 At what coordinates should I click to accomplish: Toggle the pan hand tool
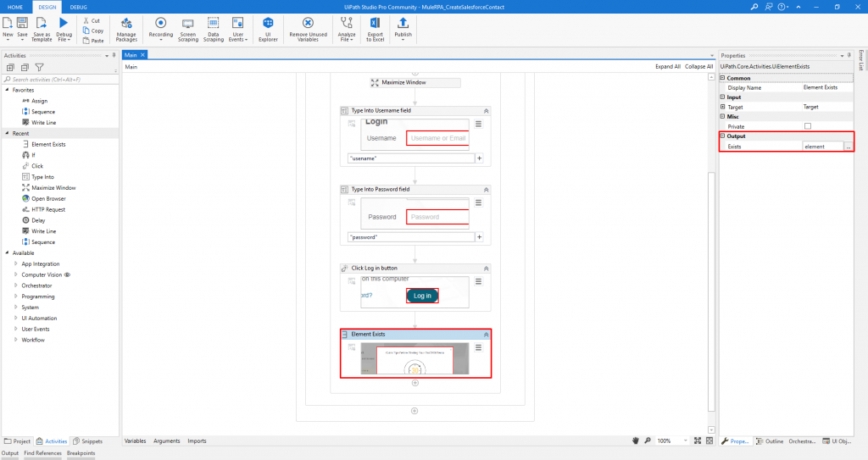(x=636, y=441)
